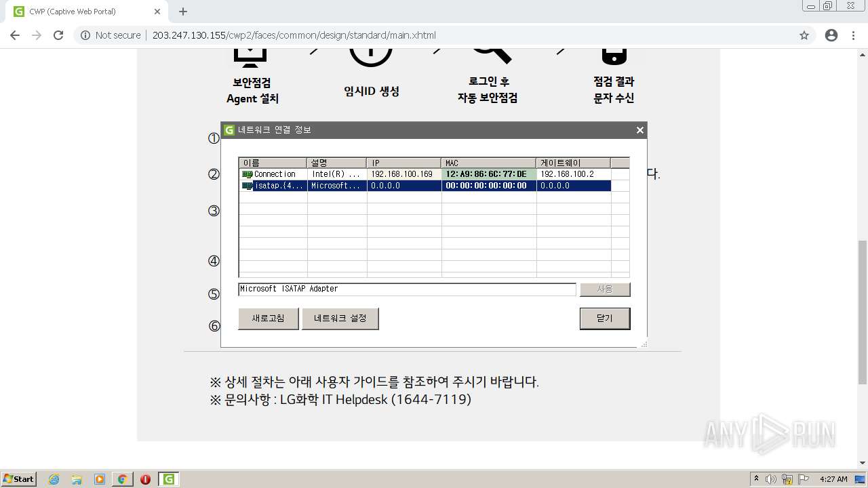
Task: Click Microsoft... description cell
Action: [336, 186]
